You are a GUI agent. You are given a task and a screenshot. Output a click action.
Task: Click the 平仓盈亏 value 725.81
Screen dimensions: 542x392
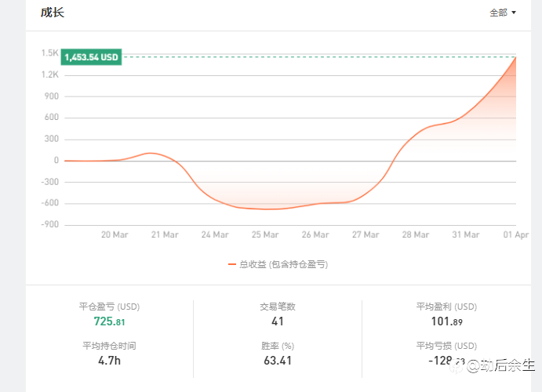tap(109, 321)
